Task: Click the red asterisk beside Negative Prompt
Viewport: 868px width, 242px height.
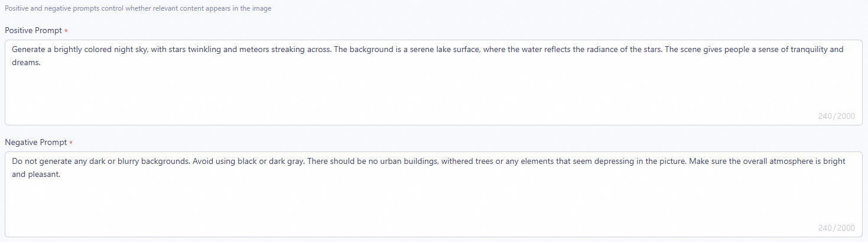Action: click(x=70, y=143)
